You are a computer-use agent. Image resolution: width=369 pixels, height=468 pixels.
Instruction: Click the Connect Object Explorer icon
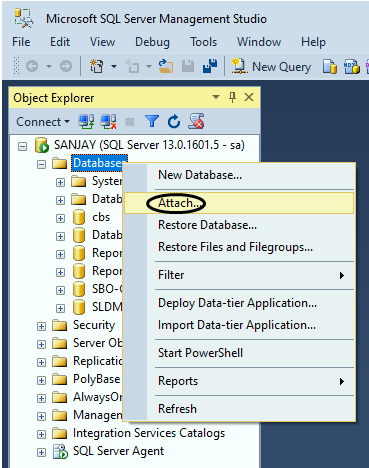86,121
